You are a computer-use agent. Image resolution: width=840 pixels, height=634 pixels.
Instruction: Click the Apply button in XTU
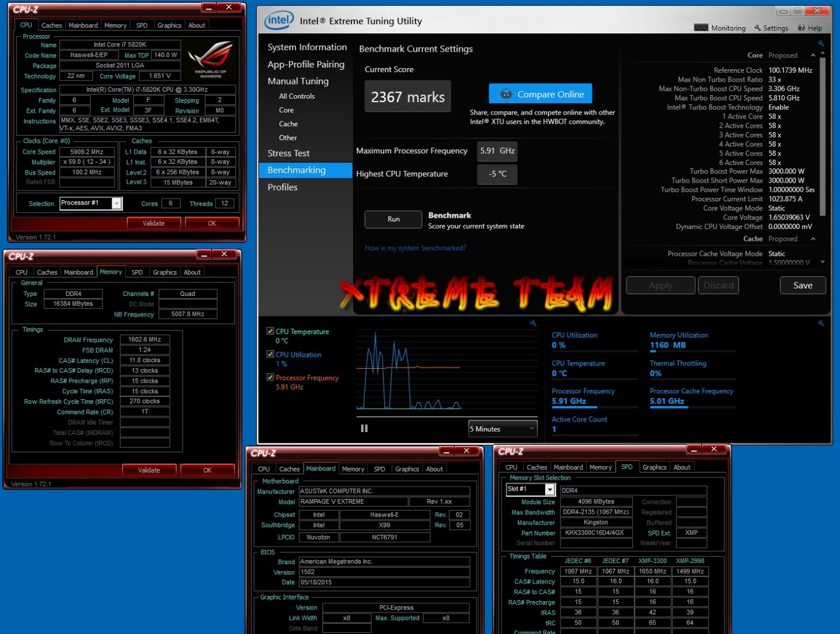coord(661,285)
